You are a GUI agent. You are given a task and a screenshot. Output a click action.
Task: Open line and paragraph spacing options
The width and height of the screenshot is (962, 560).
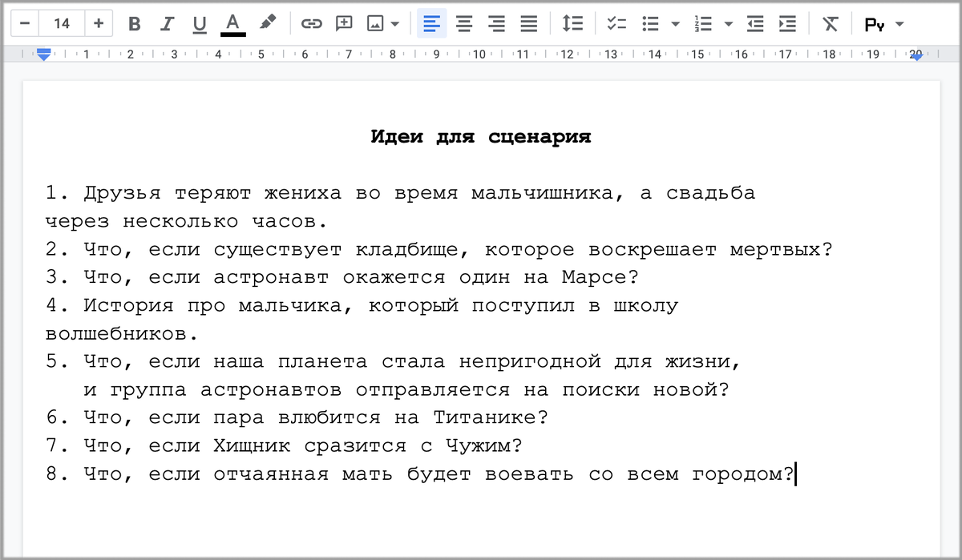point(572,24)
